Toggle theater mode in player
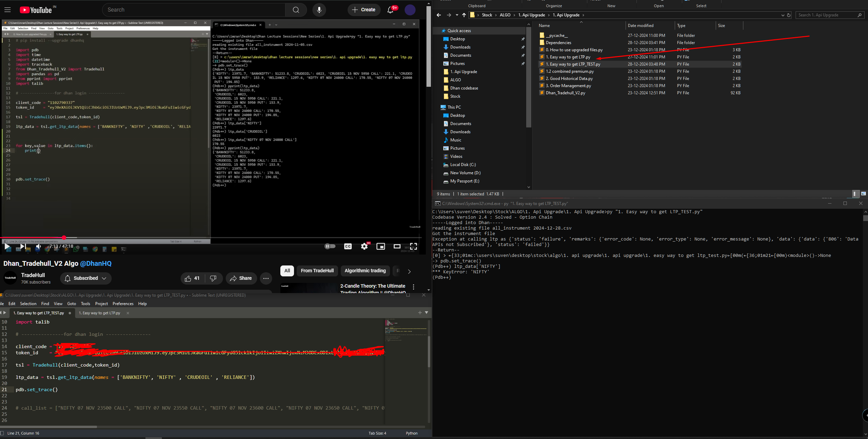 point(397,246)
